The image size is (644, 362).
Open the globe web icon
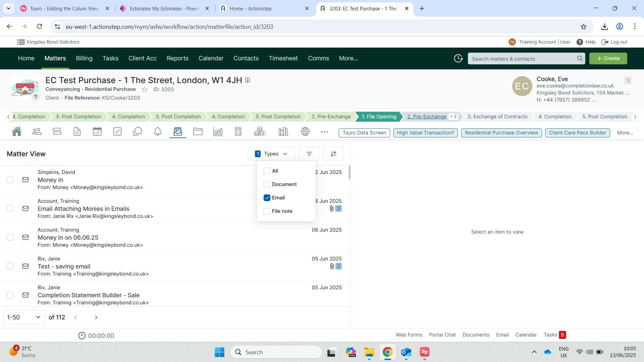pyautogui.click(x=305, y=132)
